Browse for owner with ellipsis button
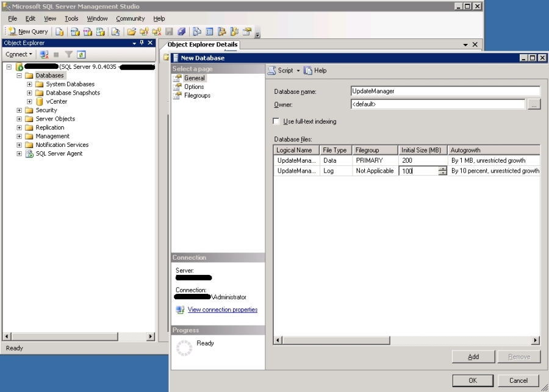549x392 pixels. (534, 104)
